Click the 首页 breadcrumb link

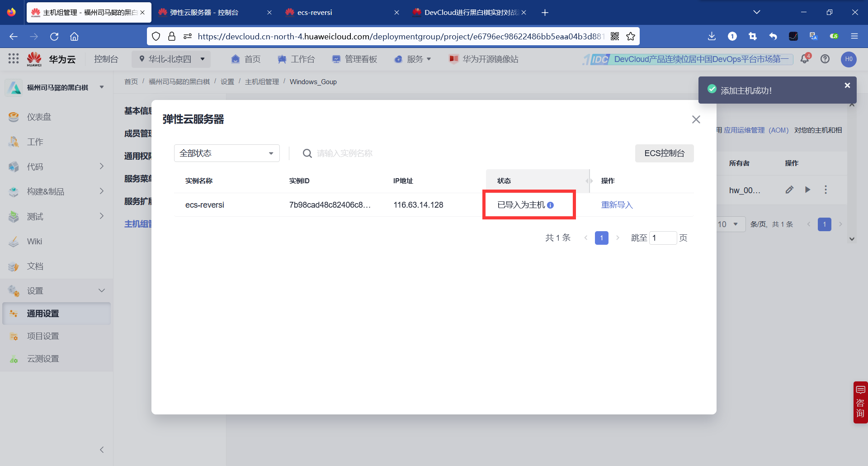pos(131,82)
